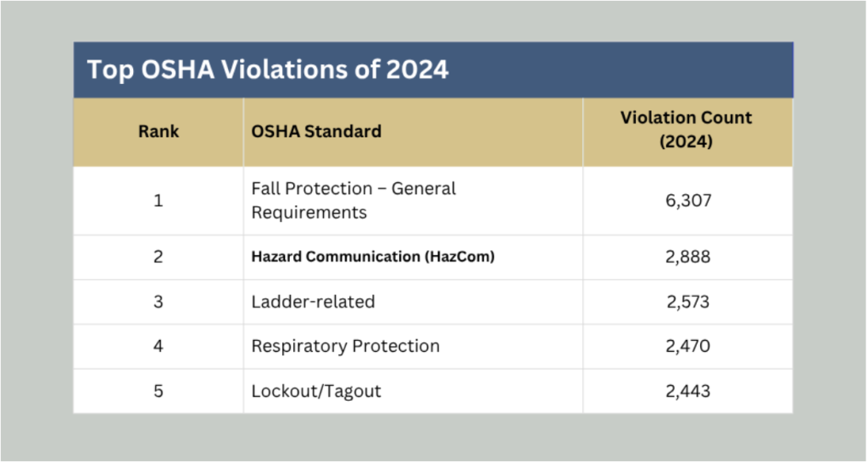Select the 2,443 count cell
This screenshot has width=868, height=462.
[x=688, y=391]
